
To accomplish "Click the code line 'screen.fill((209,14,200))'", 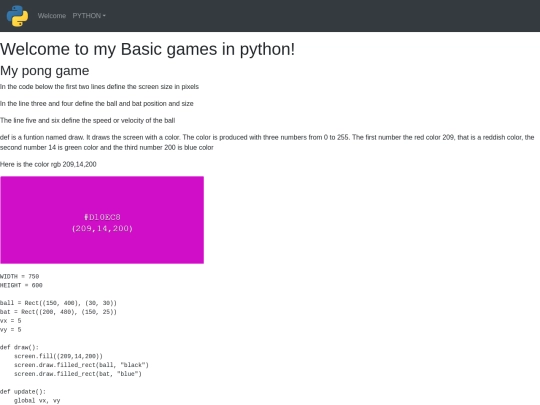I will coord(59,356).
